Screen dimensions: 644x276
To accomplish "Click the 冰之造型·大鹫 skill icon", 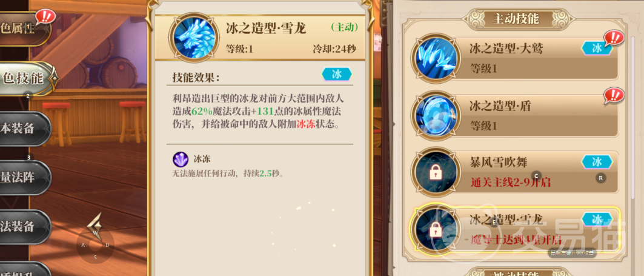I will tap(436, 58).
